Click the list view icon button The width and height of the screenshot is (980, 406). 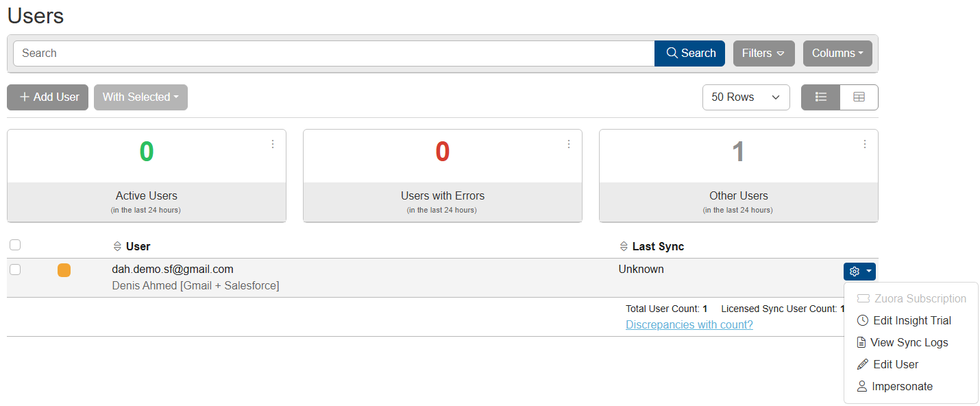(x=820, y=97)
